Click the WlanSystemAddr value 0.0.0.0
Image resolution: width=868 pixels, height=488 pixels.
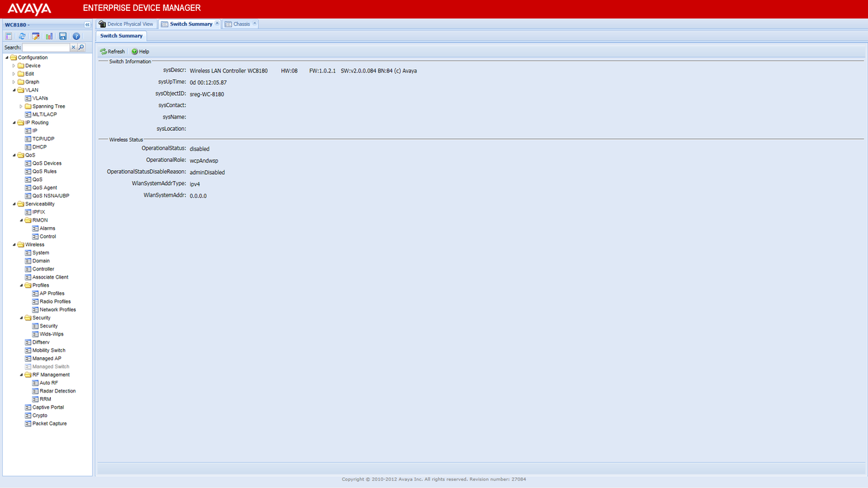pos(198,196)
